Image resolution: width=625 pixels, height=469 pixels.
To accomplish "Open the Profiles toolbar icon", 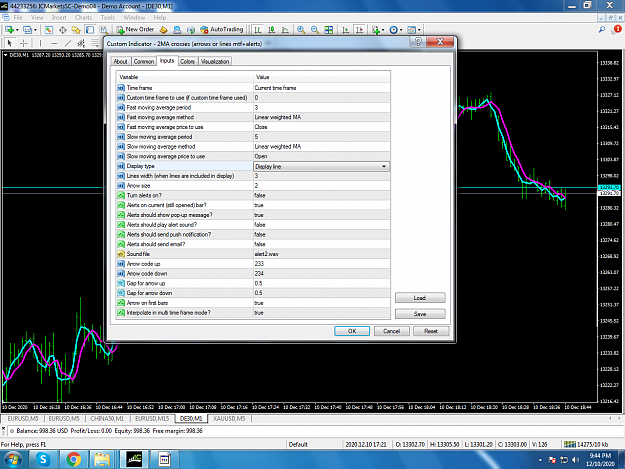I will click(x=27, y=30).
